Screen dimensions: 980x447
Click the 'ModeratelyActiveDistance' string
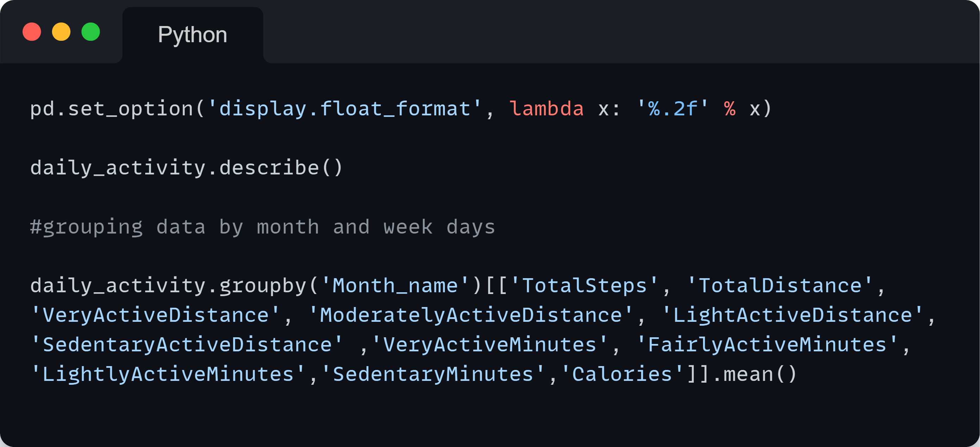click(471, 315)
